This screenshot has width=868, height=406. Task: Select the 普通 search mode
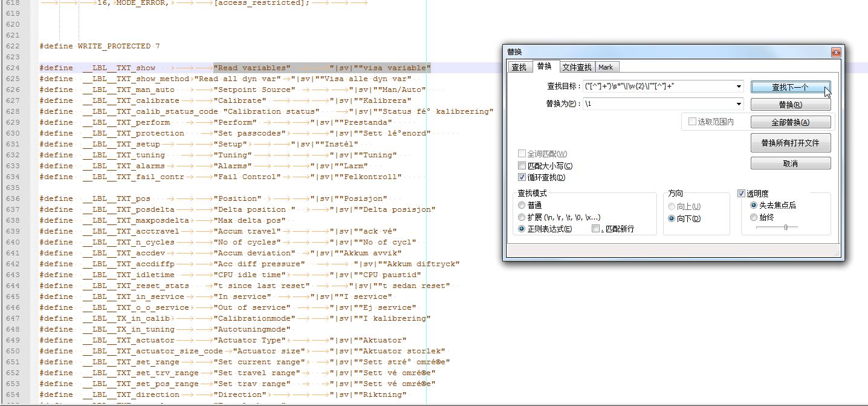(522, 206)
